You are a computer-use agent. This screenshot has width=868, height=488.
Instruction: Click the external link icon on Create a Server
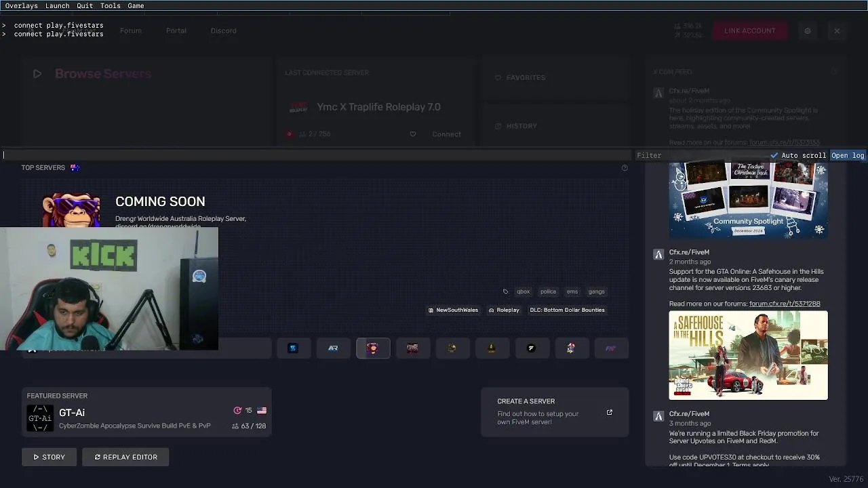(609, 412)
